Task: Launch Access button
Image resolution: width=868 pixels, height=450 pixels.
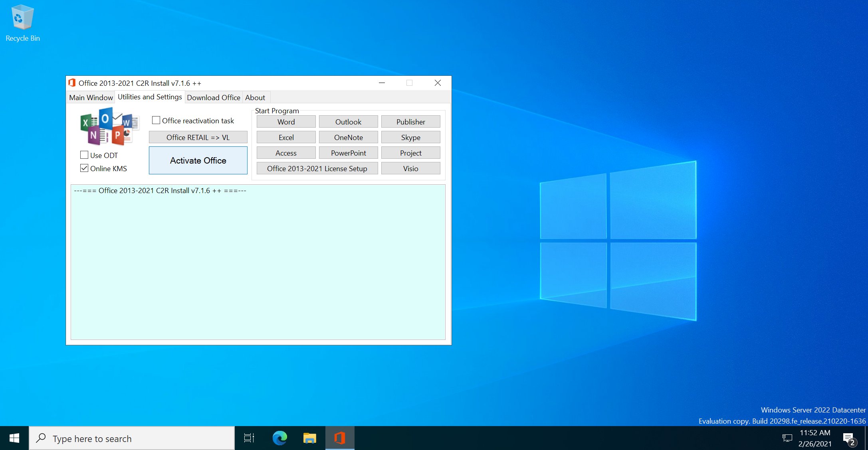Action: 286,153
